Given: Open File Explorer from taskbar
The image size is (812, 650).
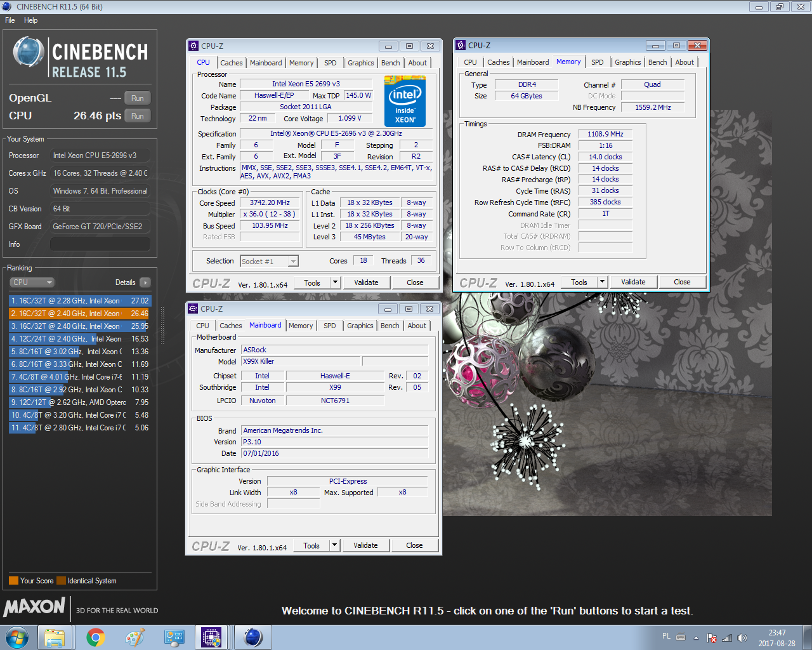Looking at the screenshot, I should tap(55, 637).
